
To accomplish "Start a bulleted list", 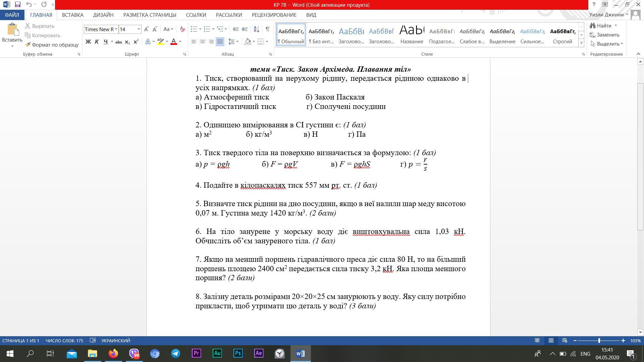I will pos(194,29).
